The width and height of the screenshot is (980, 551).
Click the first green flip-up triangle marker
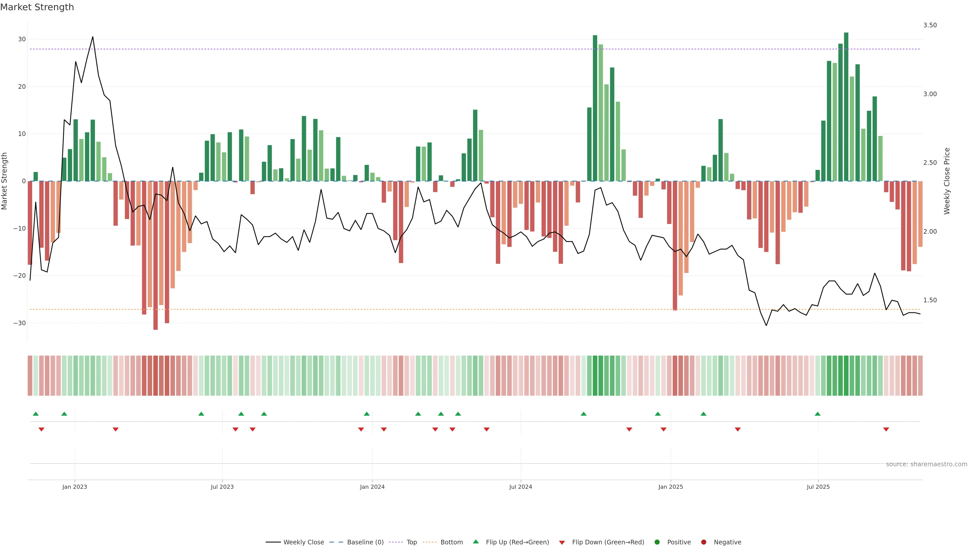[x=36, y=414]
